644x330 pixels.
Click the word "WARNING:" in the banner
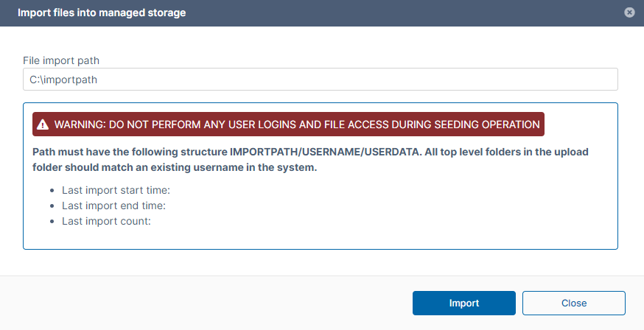[x=80, y=124]
